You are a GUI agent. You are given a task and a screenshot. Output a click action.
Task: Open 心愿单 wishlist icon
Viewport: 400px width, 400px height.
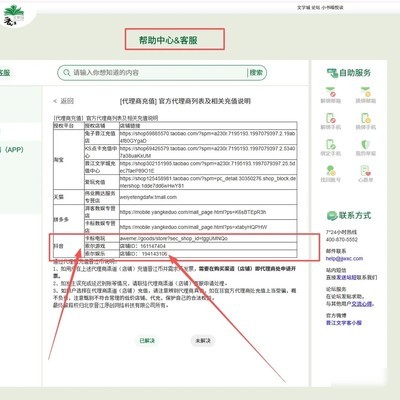366,174
